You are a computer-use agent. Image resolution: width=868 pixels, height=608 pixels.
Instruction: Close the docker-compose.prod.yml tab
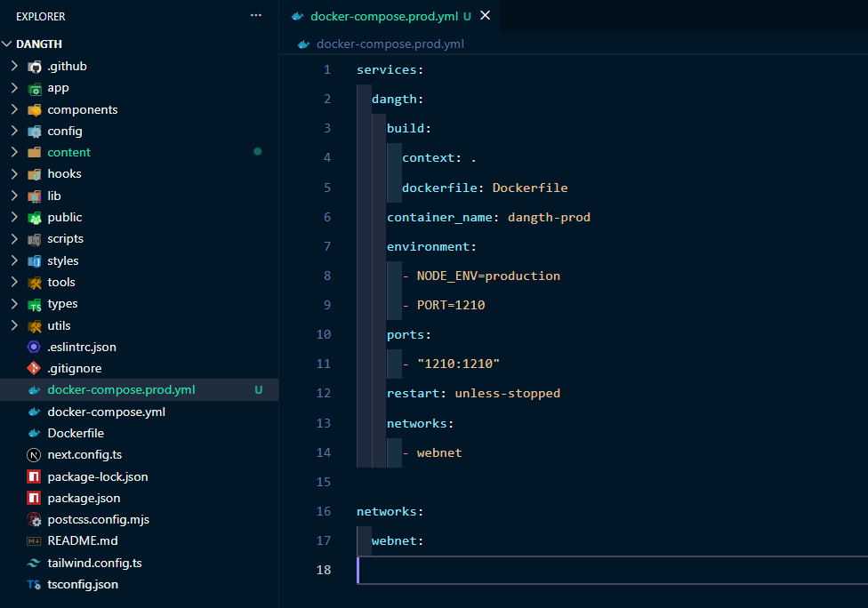[485, 16]
